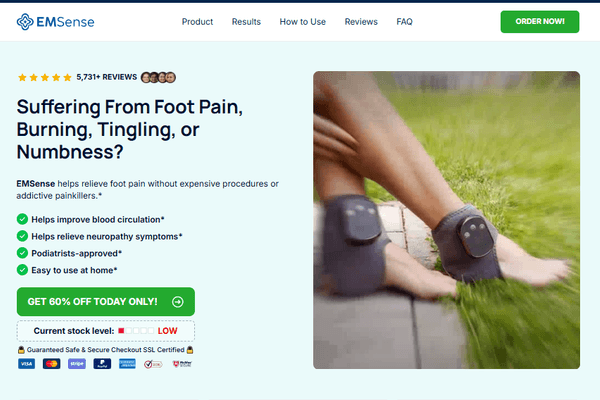600x400 pixels.
Task: Click the PayPal payment icon
Action: click(102, 364)
